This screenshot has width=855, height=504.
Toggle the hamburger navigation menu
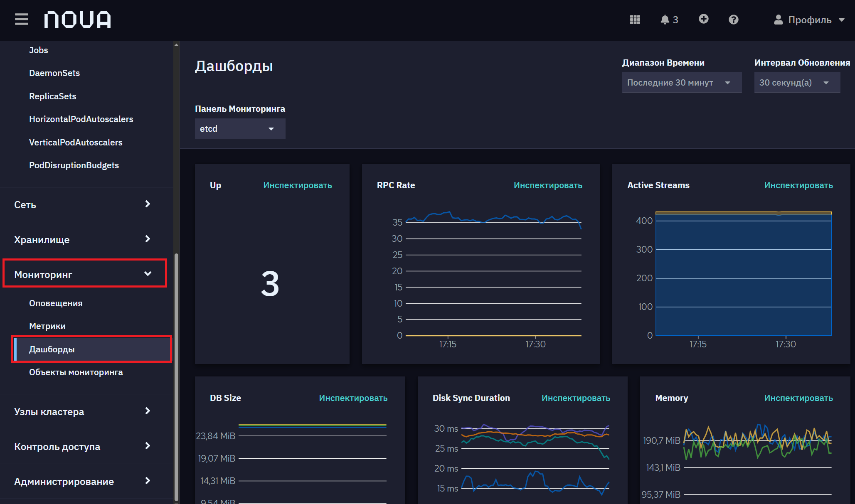(22, 19)
